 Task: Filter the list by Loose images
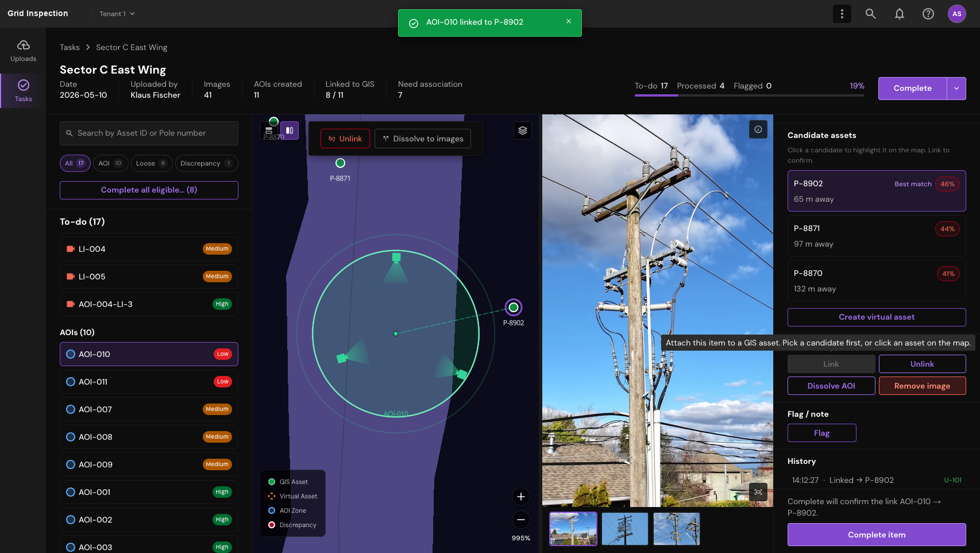[x=152, y=163]
